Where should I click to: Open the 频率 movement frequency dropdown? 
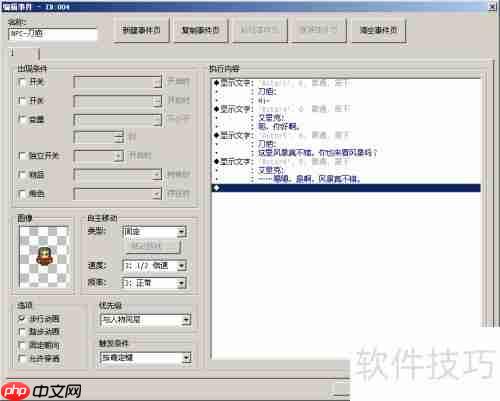tap(155, 283)
